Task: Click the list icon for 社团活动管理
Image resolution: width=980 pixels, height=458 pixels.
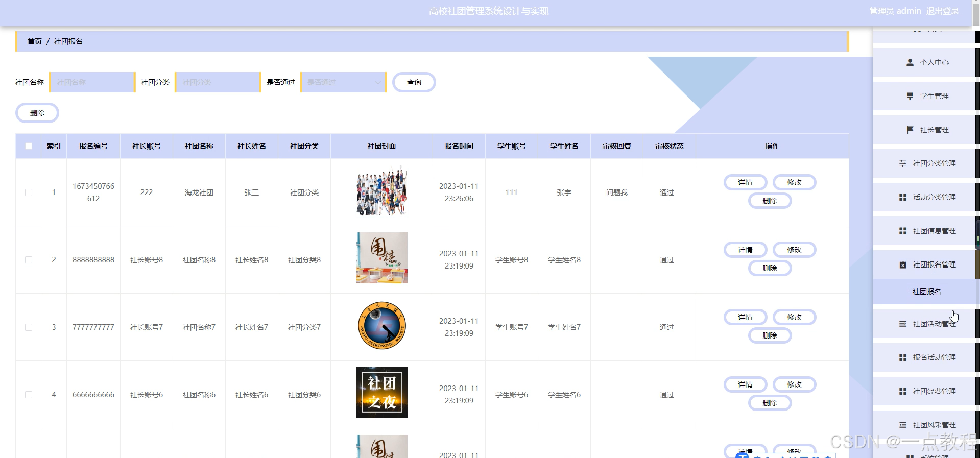Action: [x=902, y=324]
